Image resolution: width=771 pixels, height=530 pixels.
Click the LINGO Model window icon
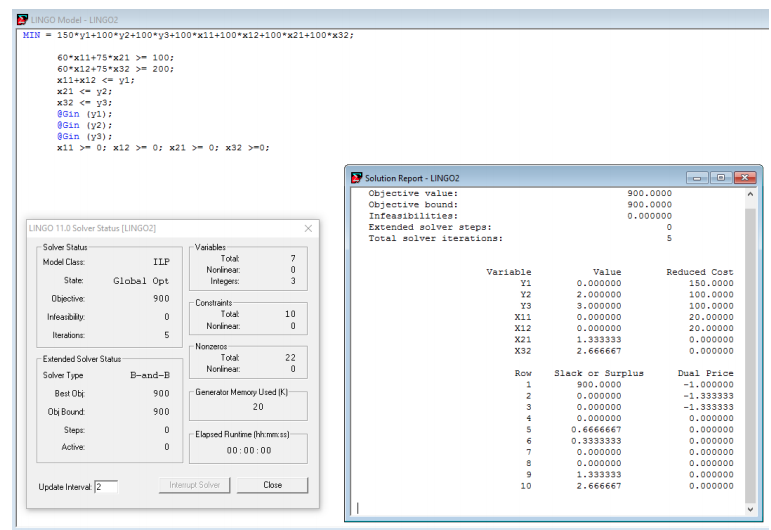pyautogui.click(x=23, y=20)
